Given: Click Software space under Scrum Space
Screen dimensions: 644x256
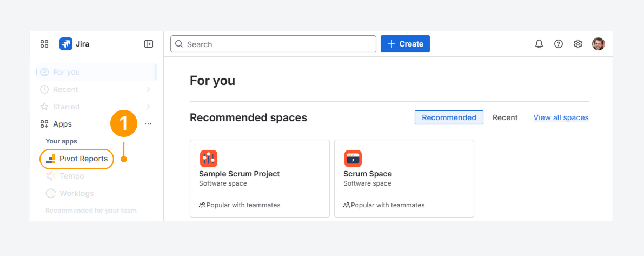Looking at the screenshot, I should pyautogui.click(x=367, y=183).
